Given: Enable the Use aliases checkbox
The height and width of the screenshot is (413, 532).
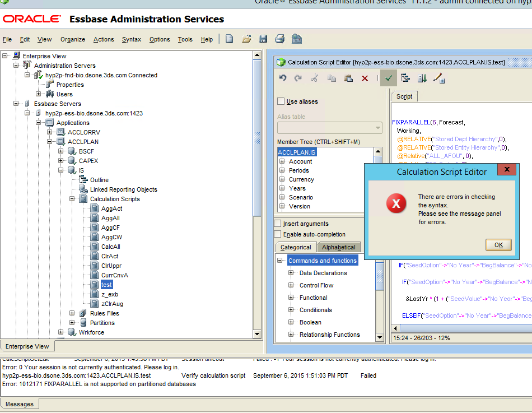Looking at the screenshot, I should (x=281, y=101).
